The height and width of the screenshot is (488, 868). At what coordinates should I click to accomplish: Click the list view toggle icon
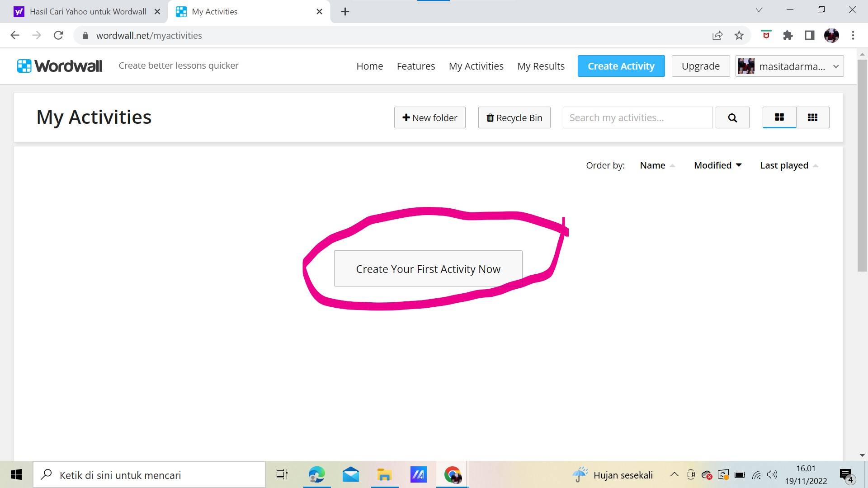(812, 117)
